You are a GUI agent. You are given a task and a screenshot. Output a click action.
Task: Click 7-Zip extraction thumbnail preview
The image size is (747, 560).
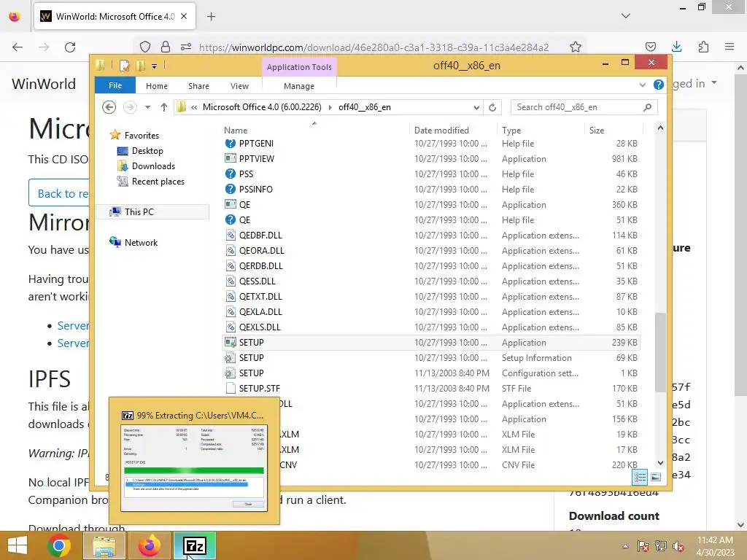click(x=194, y=468)
